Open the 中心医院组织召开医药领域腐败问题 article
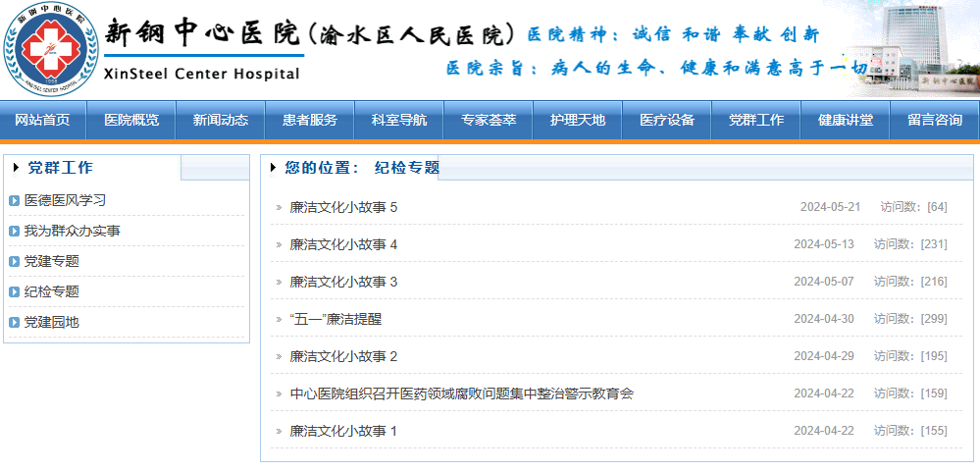The height and width of the screenshot is (472, 980). [461, 393]
